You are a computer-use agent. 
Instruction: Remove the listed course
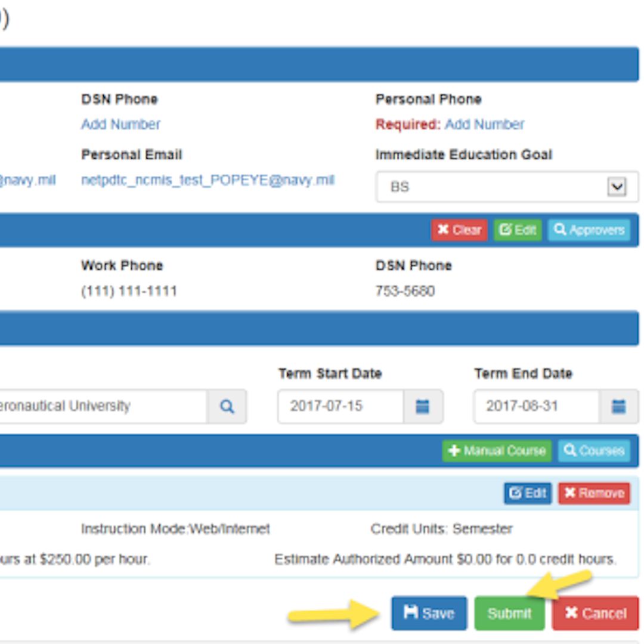pos(594,493)
